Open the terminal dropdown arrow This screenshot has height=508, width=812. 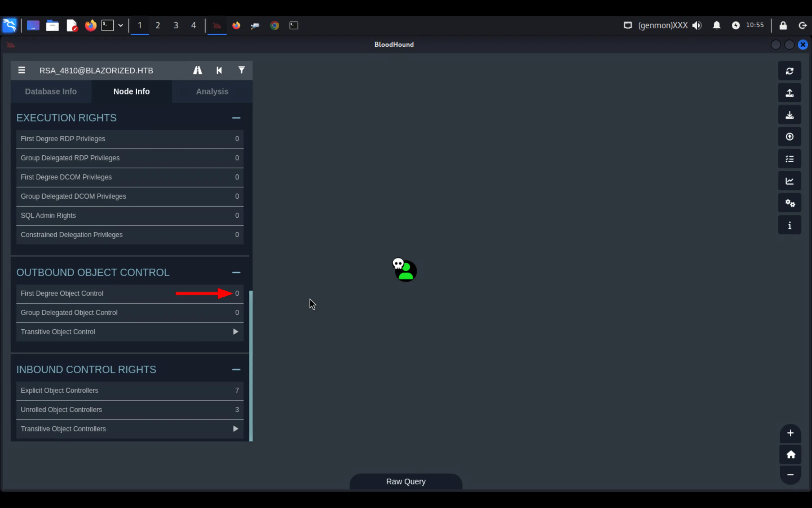[120, 25]
